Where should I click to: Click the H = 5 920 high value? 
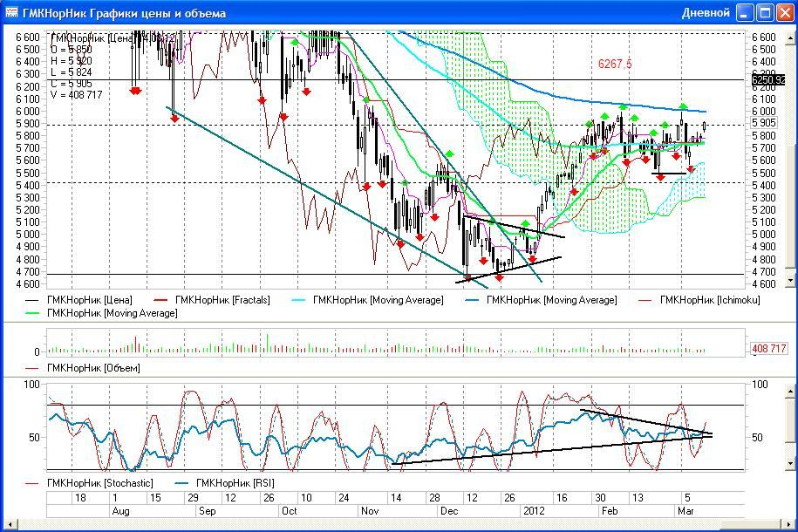click(x=72, y=61)
